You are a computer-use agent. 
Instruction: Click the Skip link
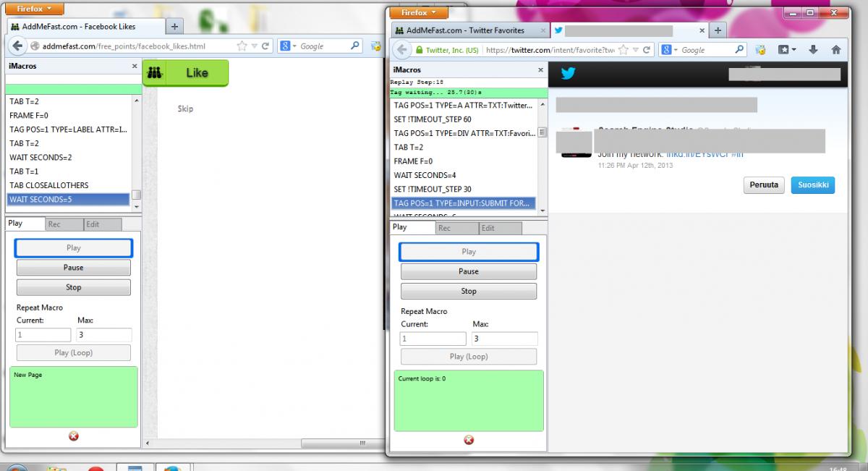click(185, 109)
